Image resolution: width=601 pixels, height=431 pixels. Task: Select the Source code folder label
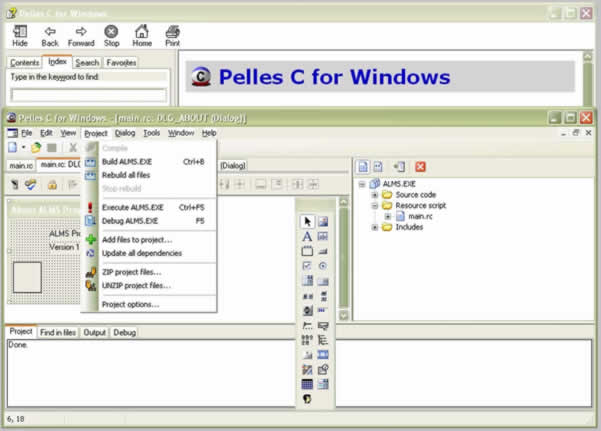(x=415, y=195)
